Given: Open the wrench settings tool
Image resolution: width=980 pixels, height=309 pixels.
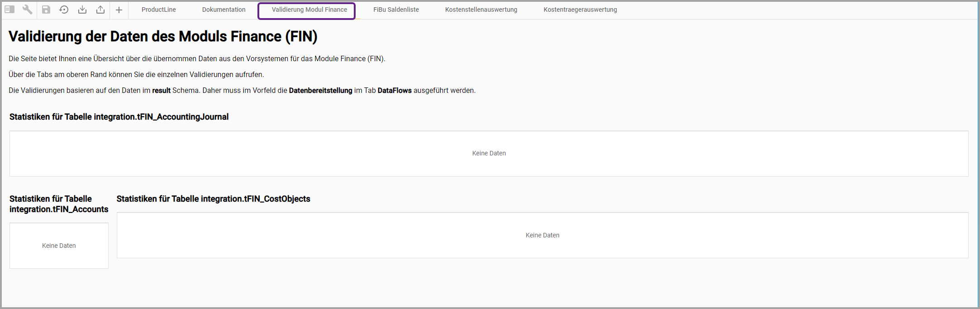Looking at the screenshot, I should tap(28, 10).
